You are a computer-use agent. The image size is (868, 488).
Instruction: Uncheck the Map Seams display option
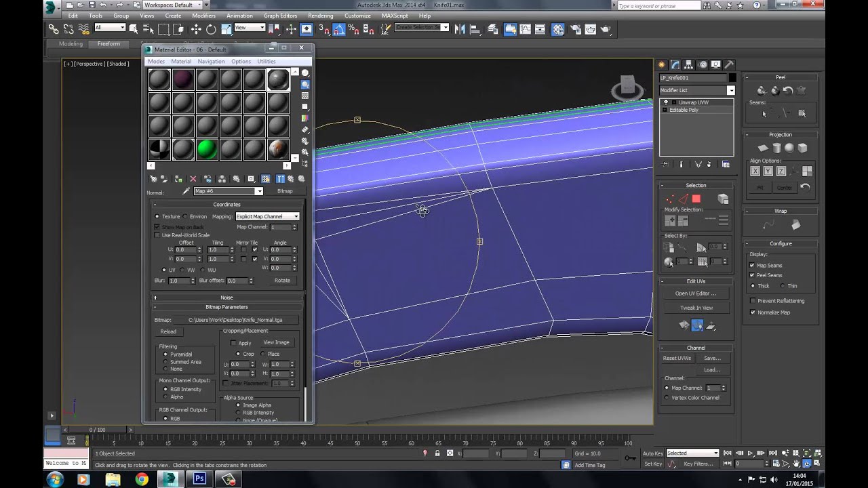coord(752,265)
